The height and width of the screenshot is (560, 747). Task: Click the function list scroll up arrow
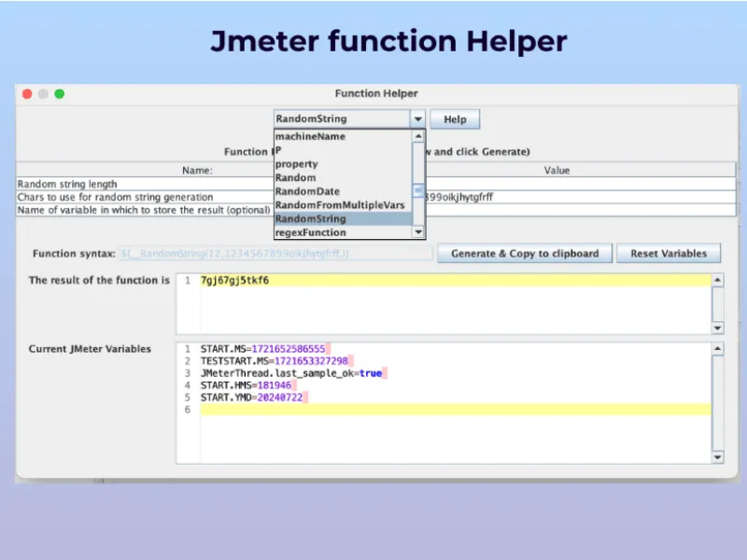click(x=418, y=136)
